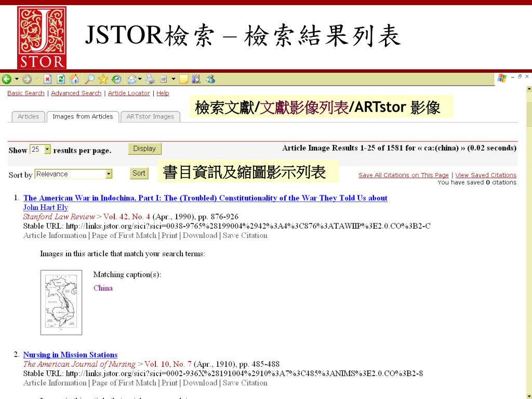Click Print under the Nursing in Mission result

click(169, 383)
